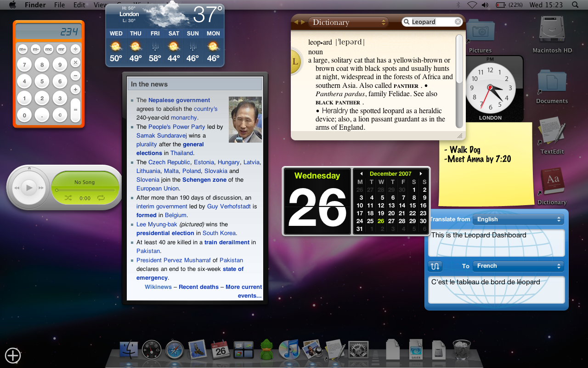Image resolution: width=588 pixels, height=368 pixels.
Task: Open the Trash in the Dock
Action: [x=461, y=350]
